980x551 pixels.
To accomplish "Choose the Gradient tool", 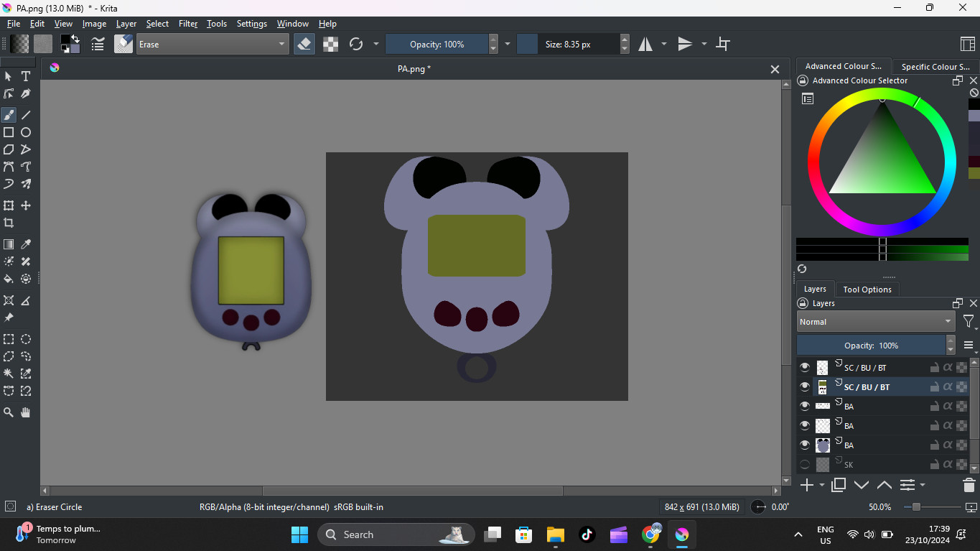I will (x=9, y=244).
